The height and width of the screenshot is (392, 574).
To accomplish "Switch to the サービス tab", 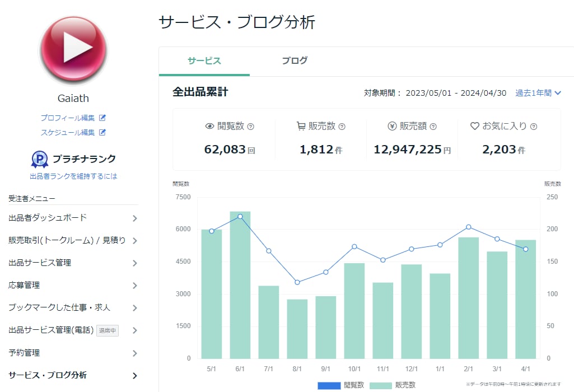I will [204, 60].
